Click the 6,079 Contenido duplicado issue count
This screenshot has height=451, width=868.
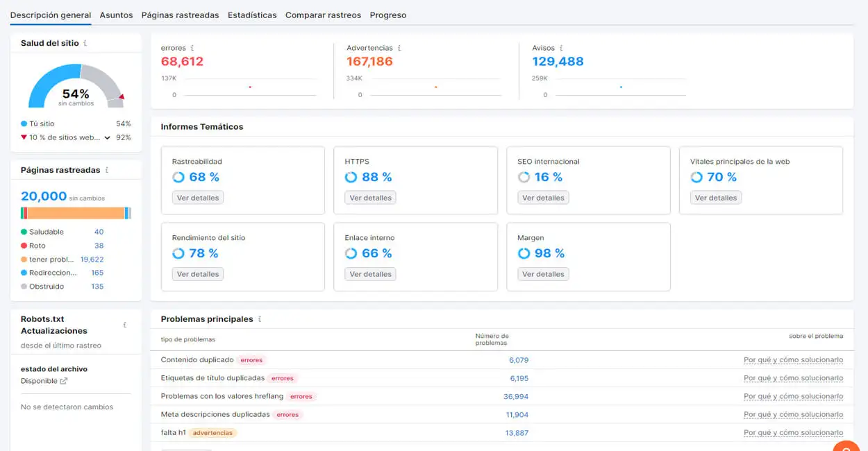519,360
